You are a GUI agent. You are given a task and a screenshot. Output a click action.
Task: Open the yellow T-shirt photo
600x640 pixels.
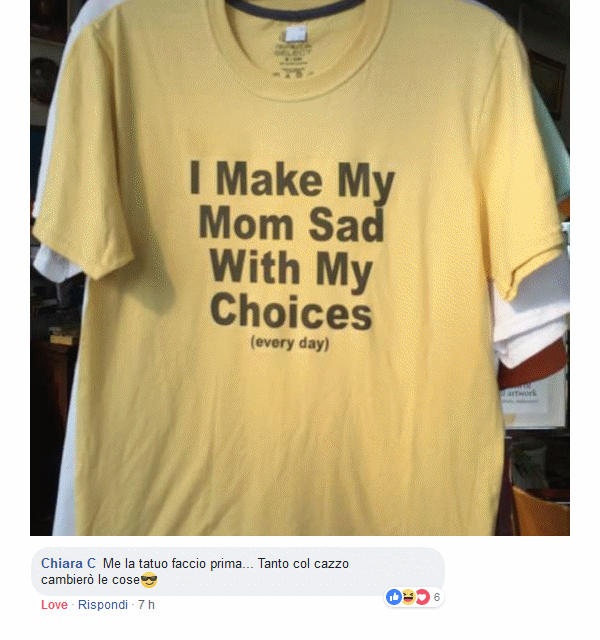300,268
